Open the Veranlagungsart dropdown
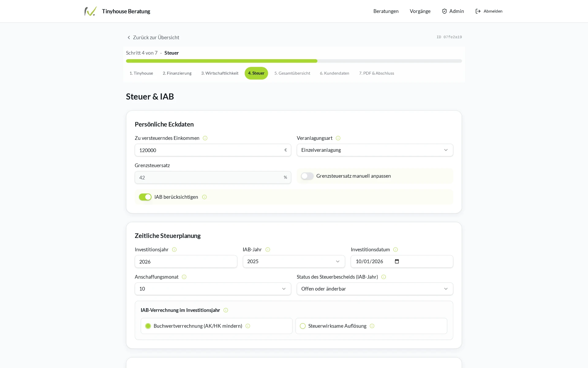Screen dimensions: 588x368 coord(375,150)
